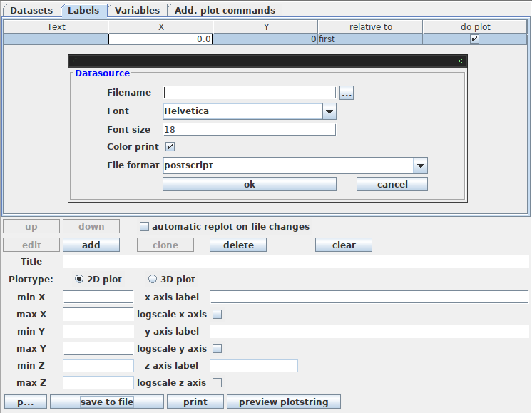The image size is (532, 413).
Task: Click the z axis label input field
Action: pos(254,365)
